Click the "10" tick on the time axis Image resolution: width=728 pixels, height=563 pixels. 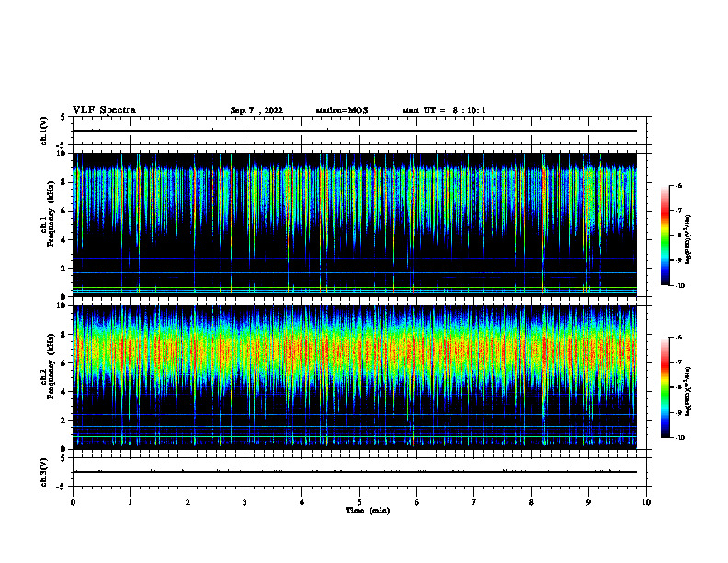646,502
